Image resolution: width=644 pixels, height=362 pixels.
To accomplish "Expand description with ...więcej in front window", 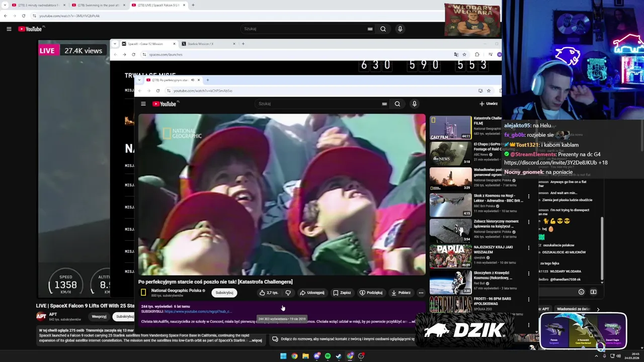I will tap(412, 321).
